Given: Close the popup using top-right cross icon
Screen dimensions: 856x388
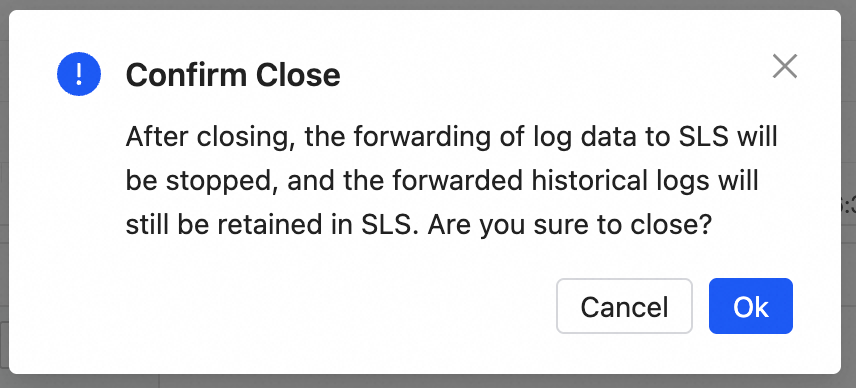Looking at the screenshot, I should (785, 67).
